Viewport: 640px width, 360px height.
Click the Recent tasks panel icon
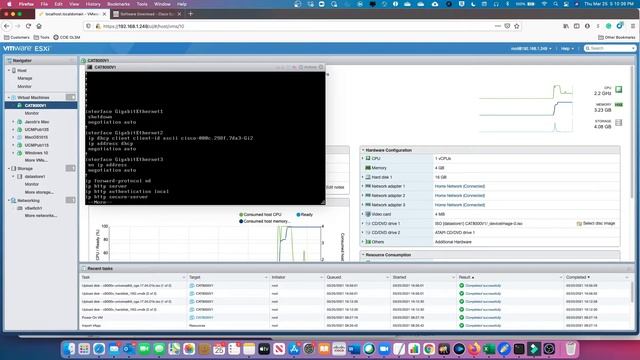[84, 269]
